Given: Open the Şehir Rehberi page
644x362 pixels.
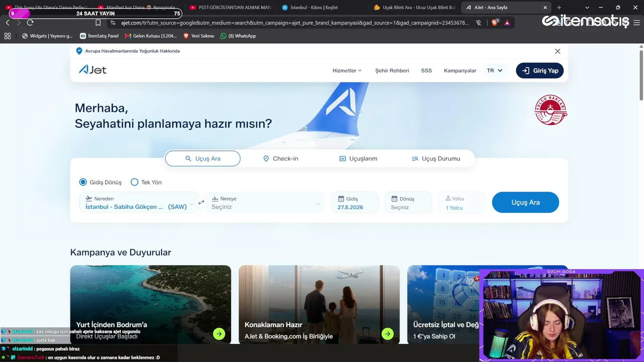Looking at the screenshot, I should click(392, 70).
